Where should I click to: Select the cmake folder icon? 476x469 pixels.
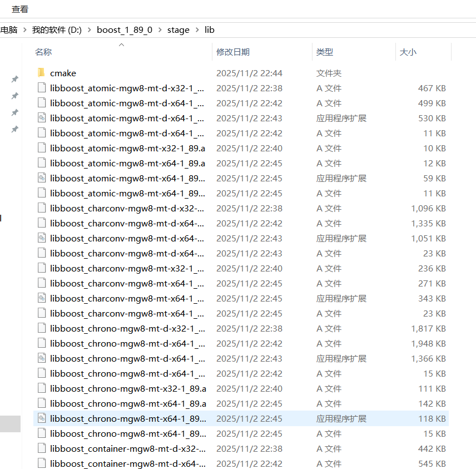click(x=42, y=73)
